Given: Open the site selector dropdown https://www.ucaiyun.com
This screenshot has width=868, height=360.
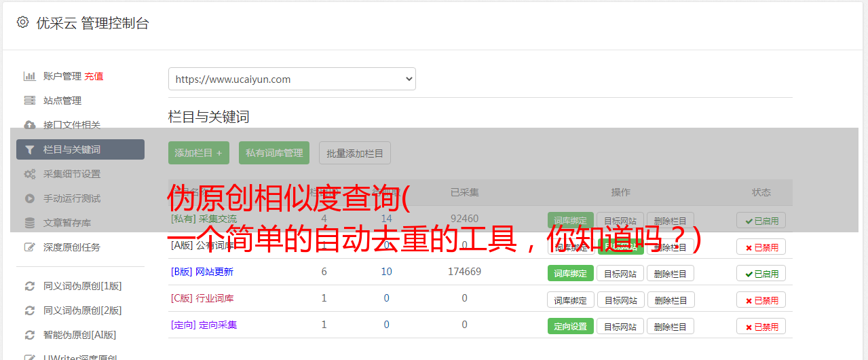Looking at the screenshot, I should pos(292,79).
